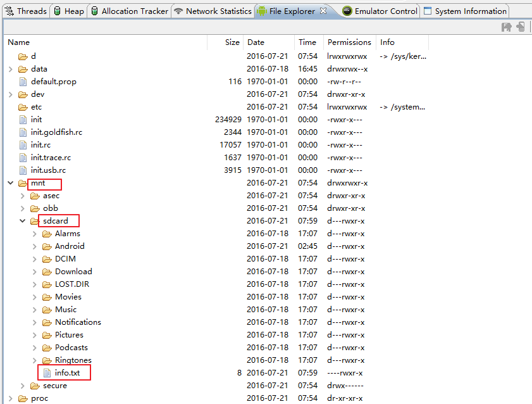Click the '-> /sys/ker...' info text
This screenshot has height=404, width=532.
pyautogui.click(x=403, y=56)
